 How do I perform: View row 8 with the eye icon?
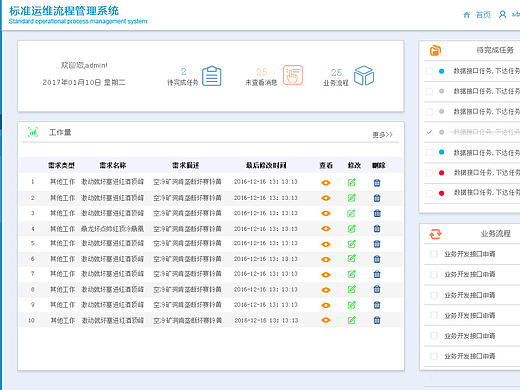pyautogui.click(x=326, y=290)
